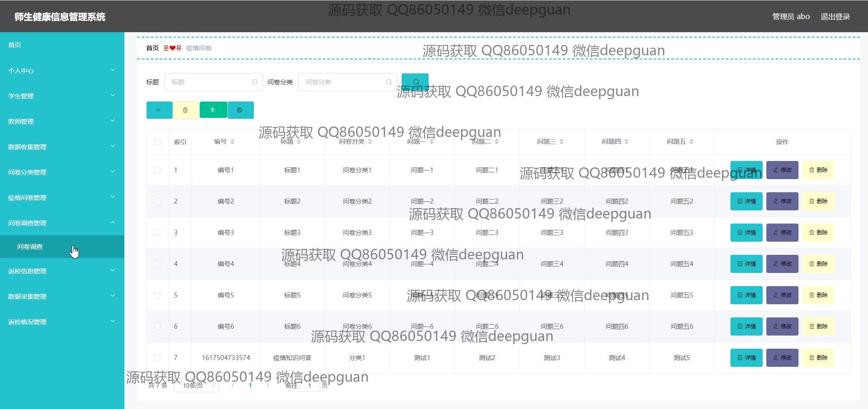Image resolution: width=868 pixels, height=409 pixels.
Task: Click 退出登录 in the header
Action: [x=835, y=17]
